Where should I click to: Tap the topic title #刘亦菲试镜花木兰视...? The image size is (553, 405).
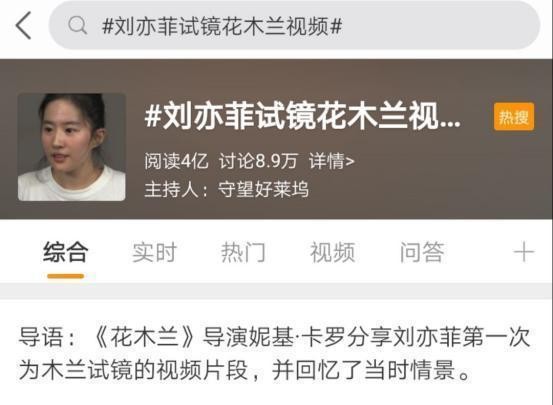(x=303, y=116)
